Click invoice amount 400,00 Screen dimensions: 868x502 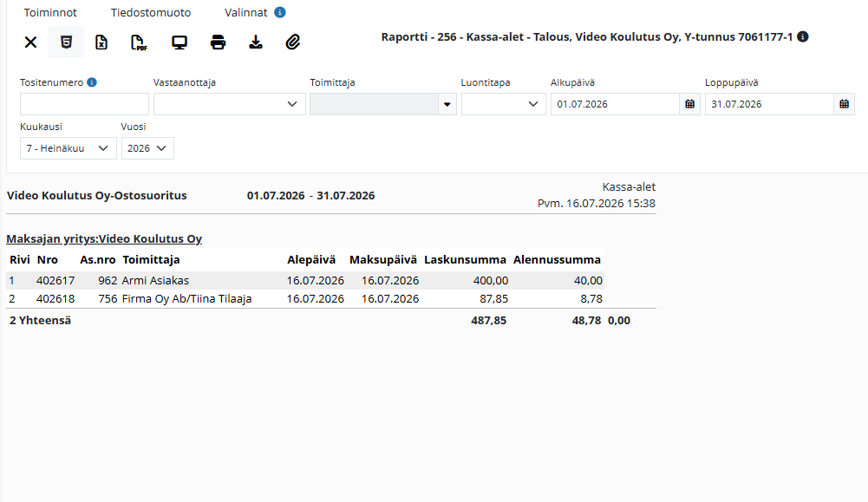[x=491, y=281]
